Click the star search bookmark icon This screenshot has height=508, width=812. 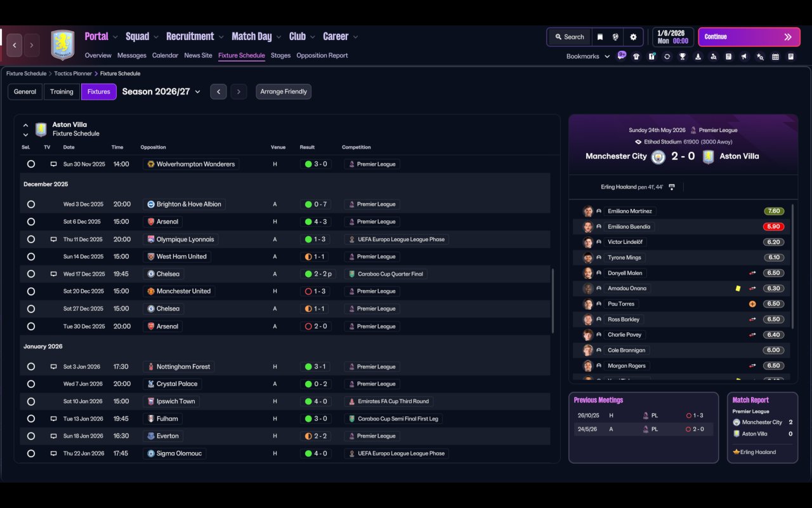coord(760,57)
